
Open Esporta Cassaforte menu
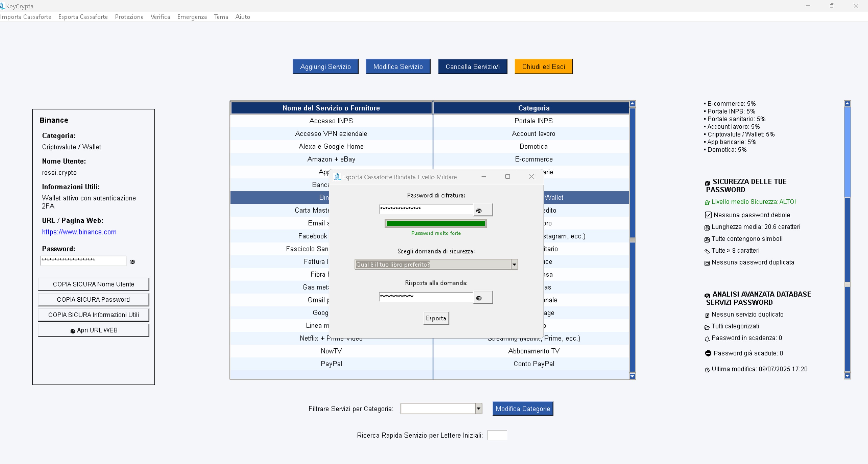click(x=83, y=17)
